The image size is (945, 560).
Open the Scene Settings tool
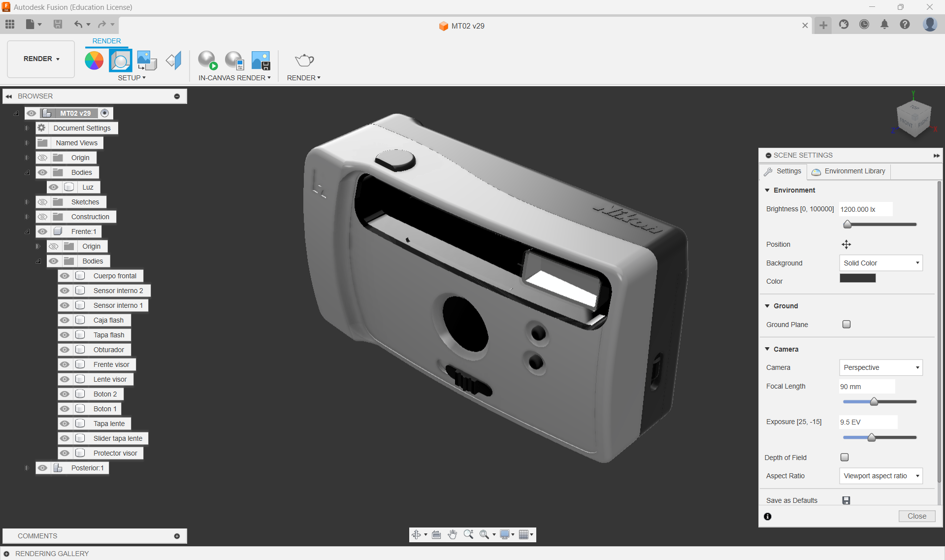point(121,61)
